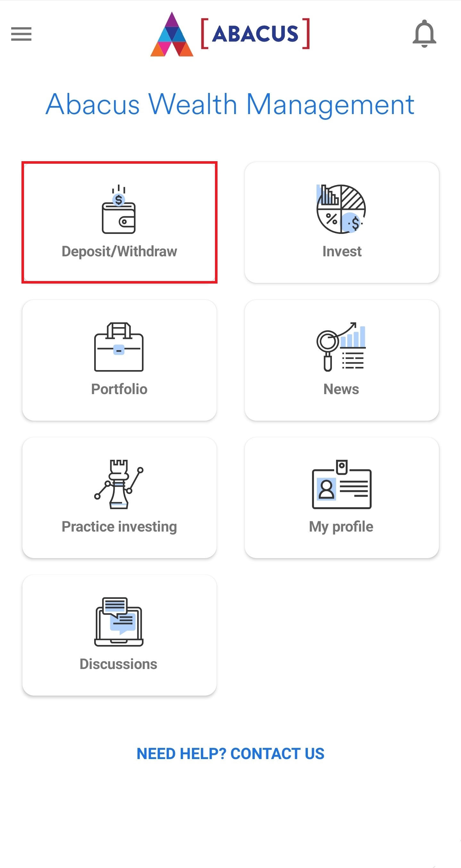Open the Invest card label
The width and height of the screenshot is (461, 868).
[x=342, y=252]
